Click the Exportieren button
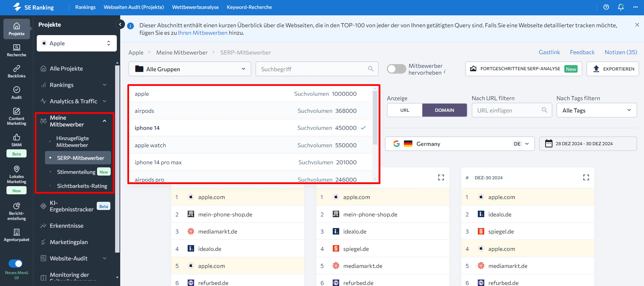The image size is (644, 286). coord(613,69)
